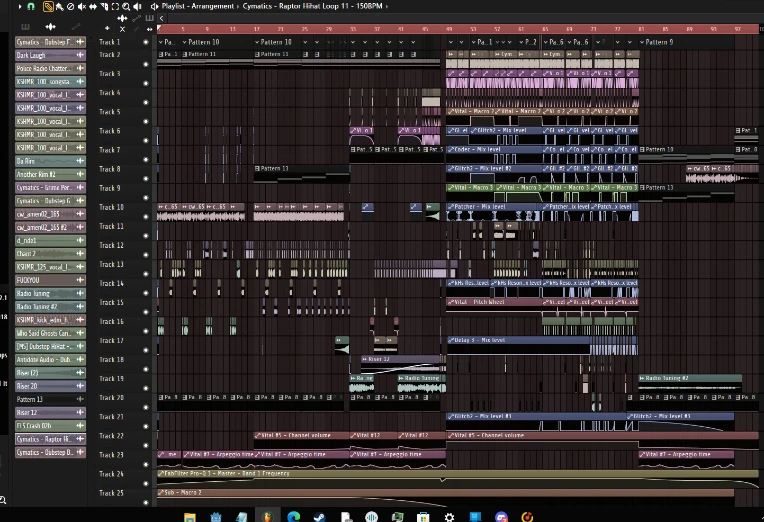Open menu icon on Chant 7 item
The image size is (764, 522).
pos(80,253)
